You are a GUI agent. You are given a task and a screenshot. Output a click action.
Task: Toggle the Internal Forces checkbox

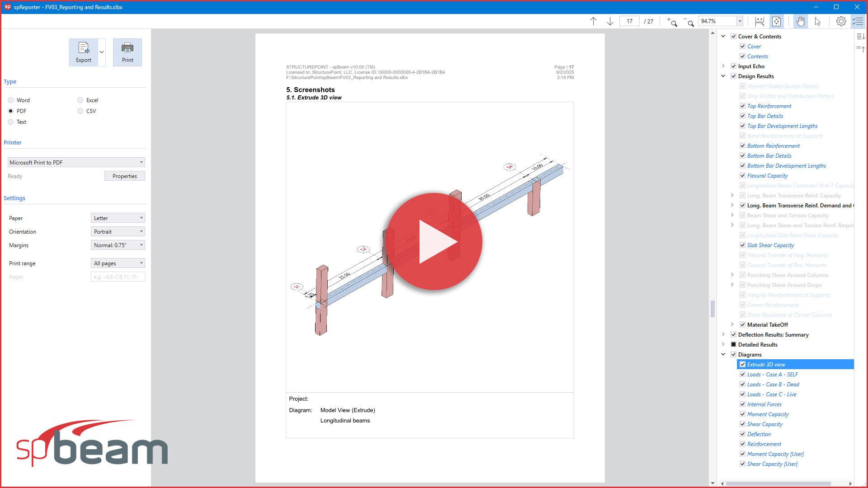742,404
